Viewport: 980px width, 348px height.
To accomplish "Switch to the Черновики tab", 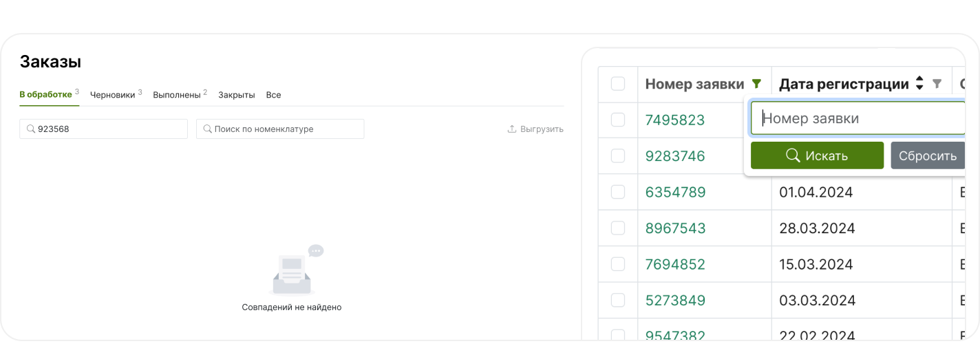I will point(113,95).
